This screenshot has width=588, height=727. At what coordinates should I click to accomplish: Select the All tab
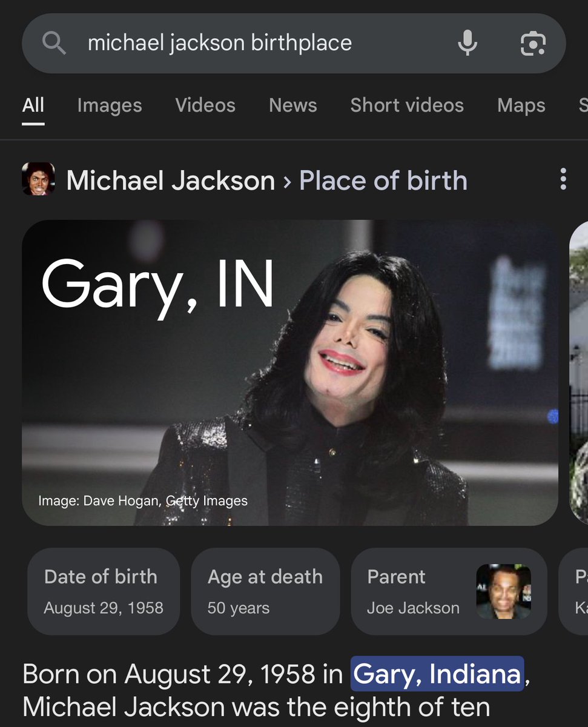33,105
